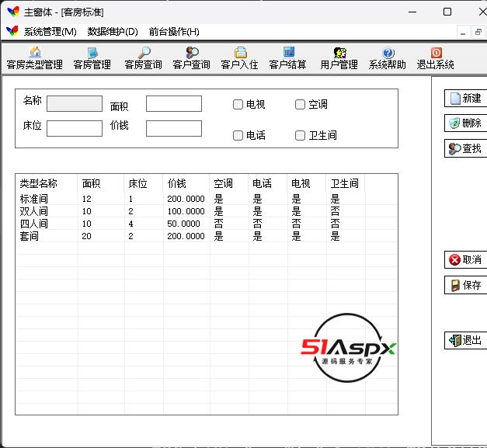Select the 套间 row

pyautogui.click(x=207, y=236)
